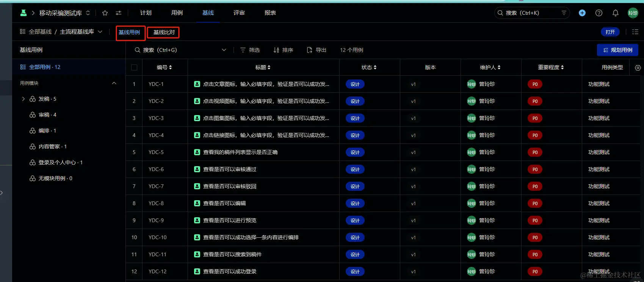This screenshot has height=282, width=644.
Task: Sort by 重要程度 column arrows
Action: click(x=562, y=67)
